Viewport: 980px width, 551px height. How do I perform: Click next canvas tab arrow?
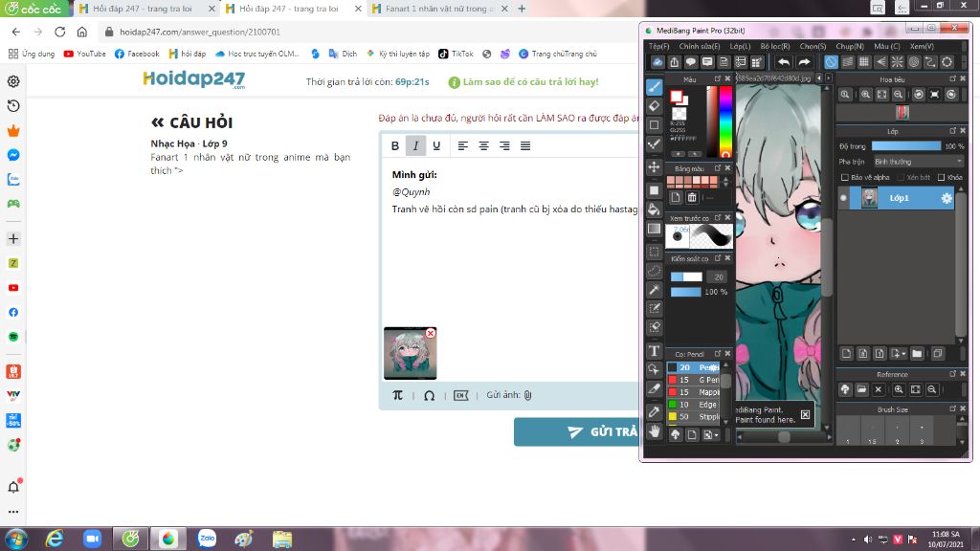coord(829,78)
